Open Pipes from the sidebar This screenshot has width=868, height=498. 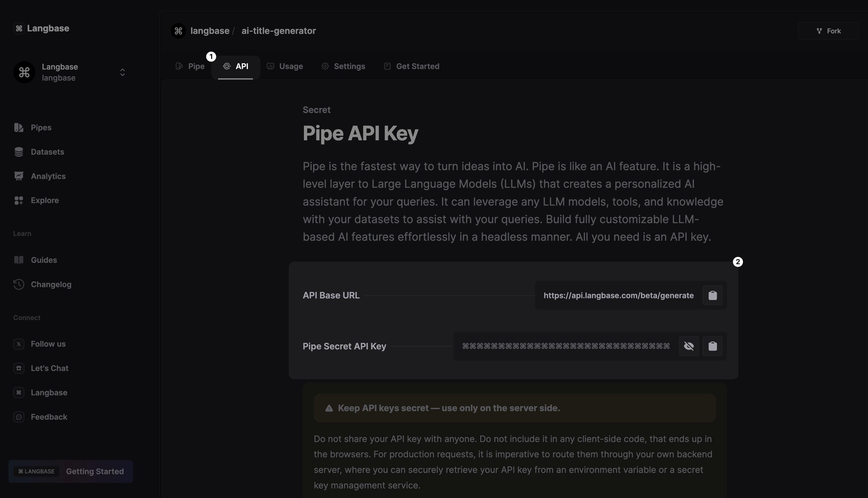pos(41,128)
